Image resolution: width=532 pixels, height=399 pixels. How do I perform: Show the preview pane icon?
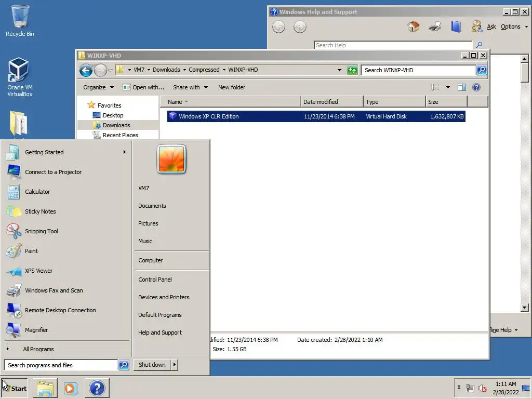(461, 87)
